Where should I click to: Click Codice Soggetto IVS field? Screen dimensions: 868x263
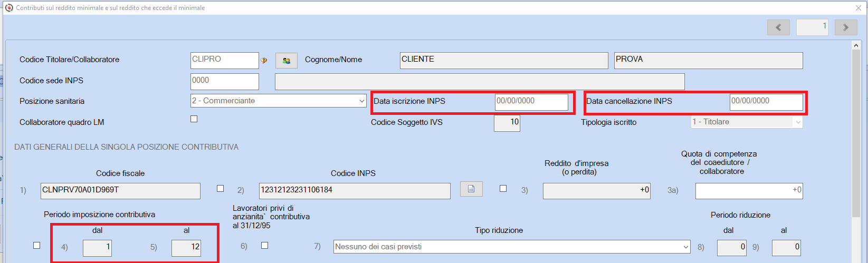coord(507,123)
